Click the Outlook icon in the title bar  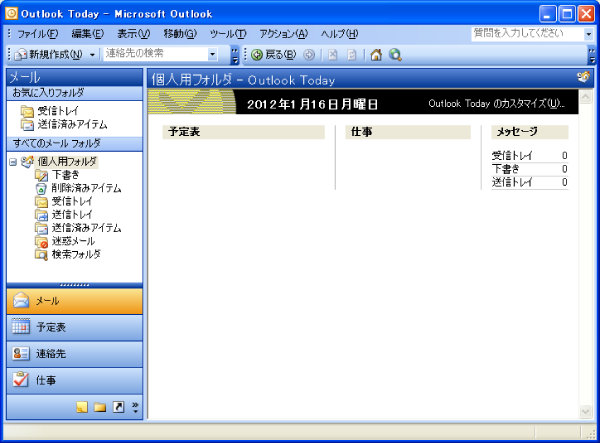pyautogui.click(x=11, y=14)
